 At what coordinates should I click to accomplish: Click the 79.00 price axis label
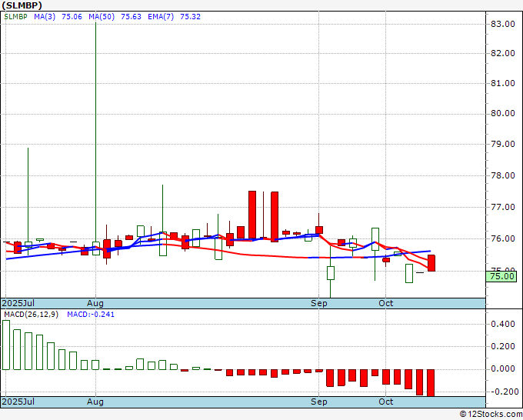[x=503, y=145]
